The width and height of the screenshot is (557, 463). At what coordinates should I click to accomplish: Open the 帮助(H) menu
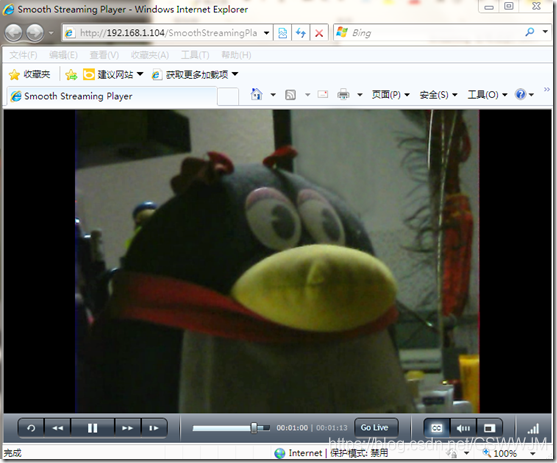click(236, 55)
